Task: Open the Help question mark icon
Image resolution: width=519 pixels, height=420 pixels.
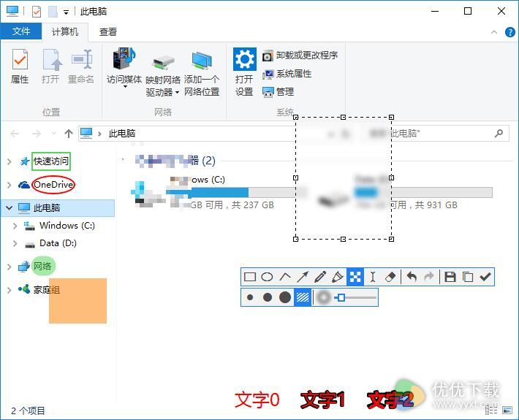Action: [509, 32]
